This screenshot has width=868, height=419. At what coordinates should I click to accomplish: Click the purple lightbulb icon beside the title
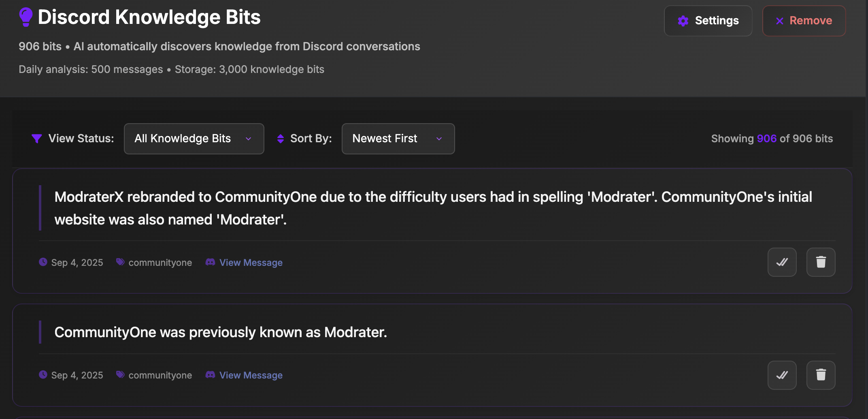coord(26,17)
